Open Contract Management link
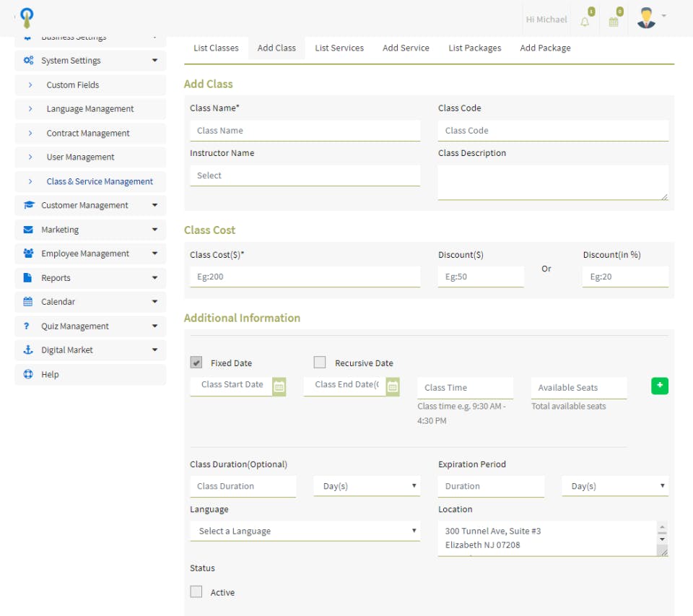 point(91,133)
